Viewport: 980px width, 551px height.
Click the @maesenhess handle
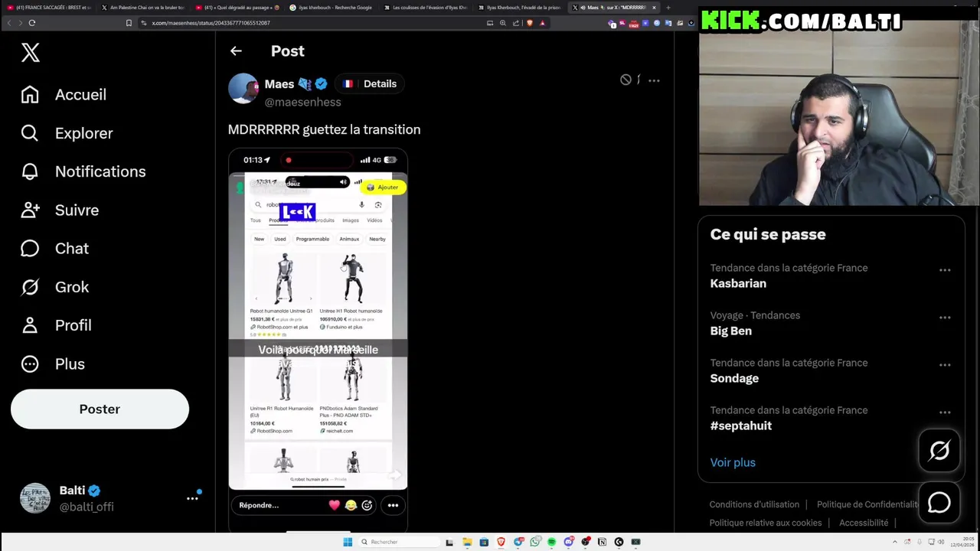[x=303, y=103]
